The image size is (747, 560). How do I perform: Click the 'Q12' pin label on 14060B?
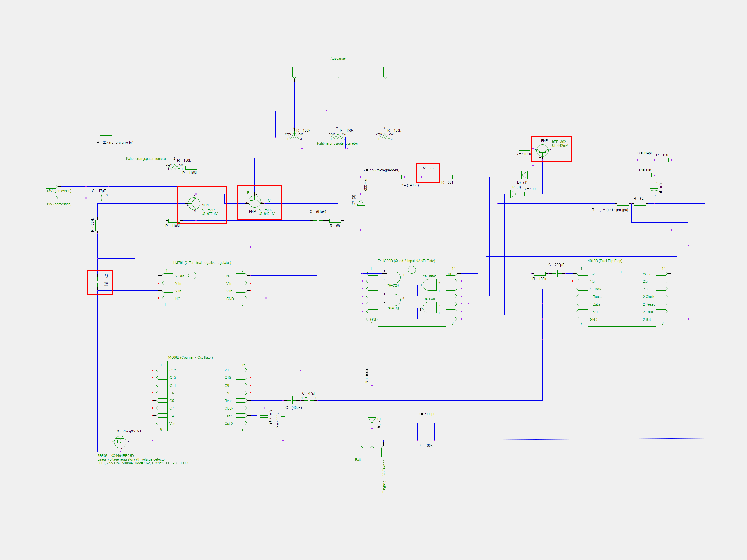[173, 370]
